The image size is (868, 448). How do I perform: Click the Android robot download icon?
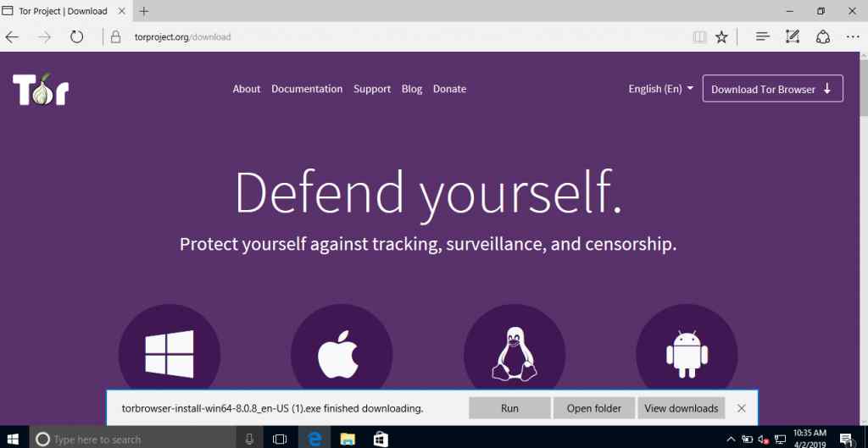[687, 354]
